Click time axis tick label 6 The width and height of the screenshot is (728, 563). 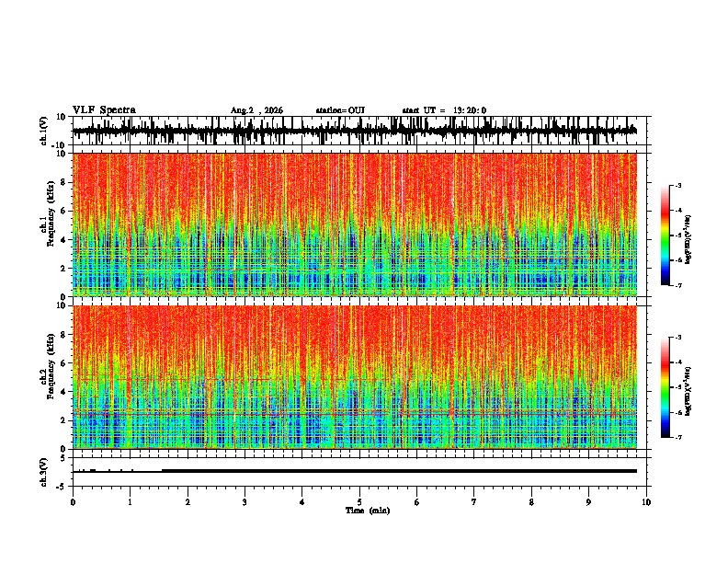coord(417,502)
